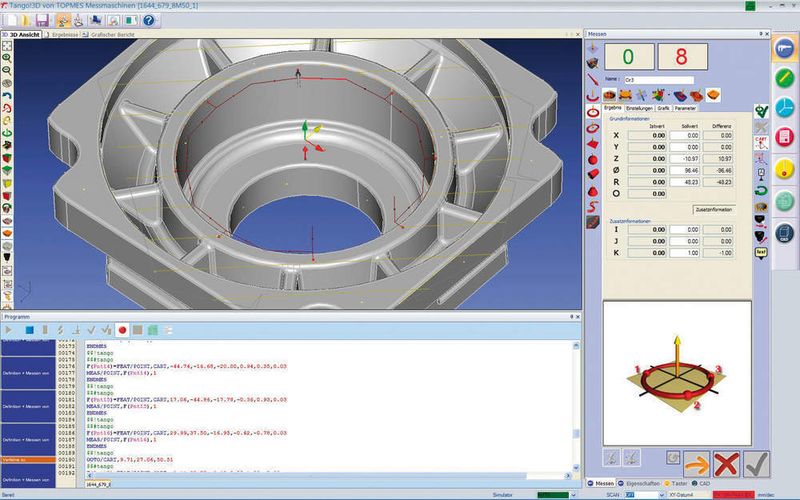
Task: Select the red S-shaped Curve feature icon
Action: click(593, 207)
